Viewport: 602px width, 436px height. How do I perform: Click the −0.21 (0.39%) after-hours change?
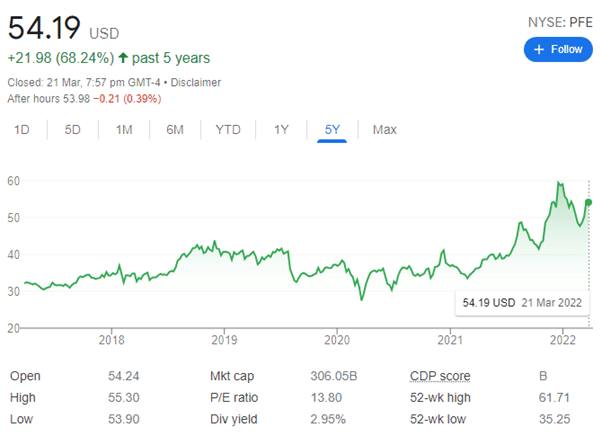click(127, 99)
